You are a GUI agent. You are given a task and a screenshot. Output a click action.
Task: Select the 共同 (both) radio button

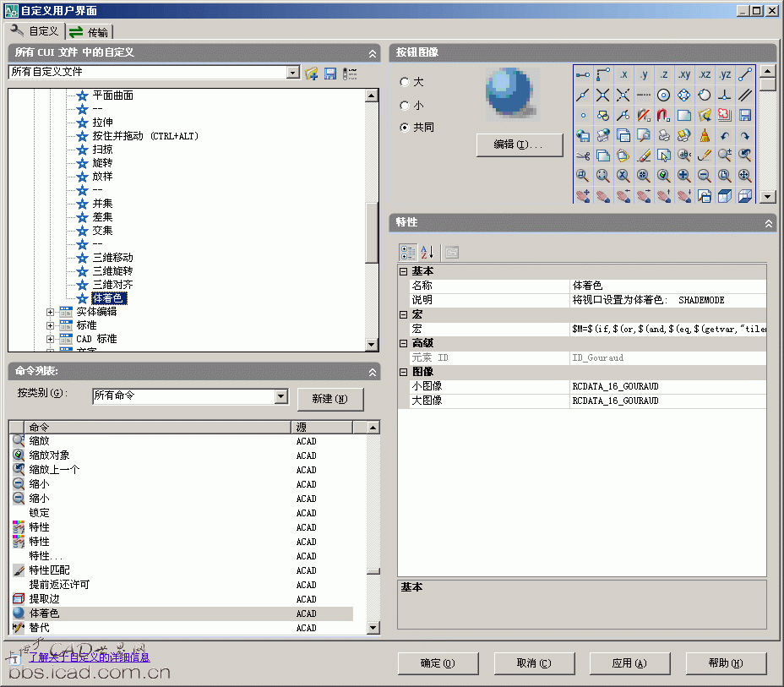[406, 128]
